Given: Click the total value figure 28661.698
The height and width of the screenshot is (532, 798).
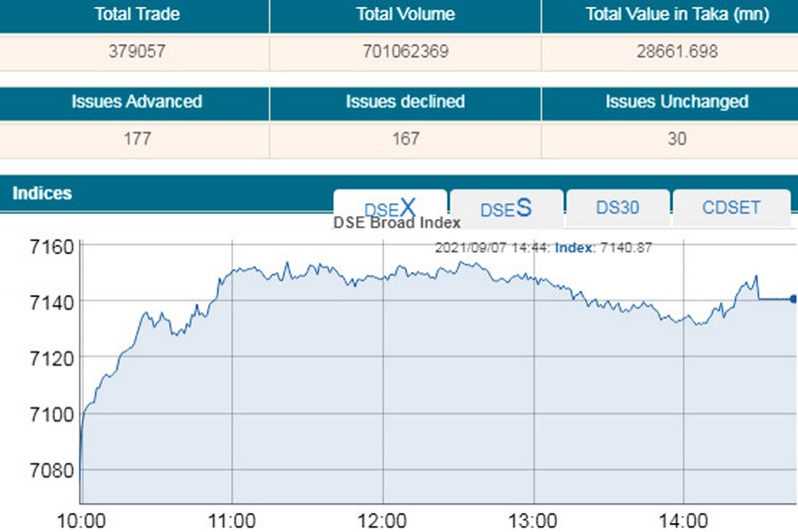Looking at the screenshot, I should 677,51.
